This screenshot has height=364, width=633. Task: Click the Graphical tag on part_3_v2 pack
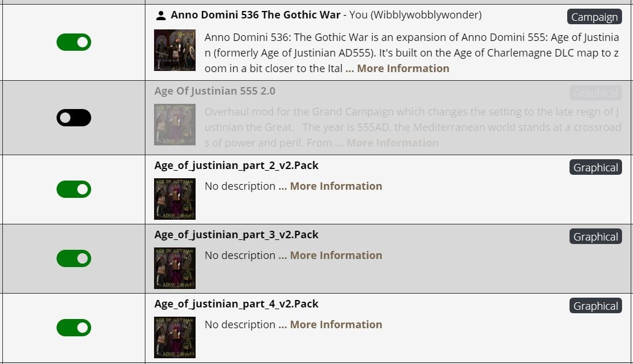(x=595, y=237)
